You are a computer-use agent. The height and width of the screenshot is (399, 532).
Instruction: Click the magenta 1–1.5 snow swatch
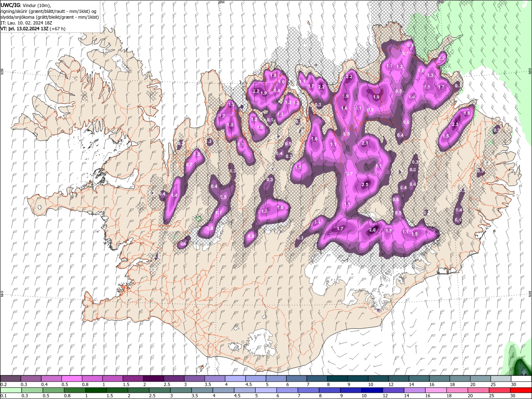113,379
